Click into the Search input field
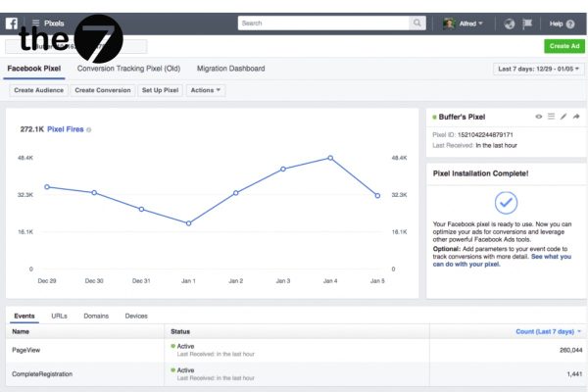588x392 pixels. (328, 23)
